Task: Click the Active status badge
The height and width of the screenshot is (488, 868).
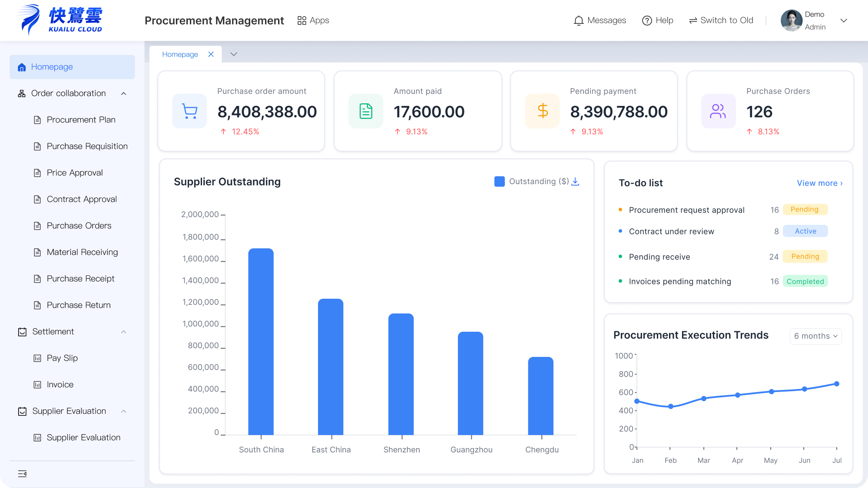Action: 805,231
